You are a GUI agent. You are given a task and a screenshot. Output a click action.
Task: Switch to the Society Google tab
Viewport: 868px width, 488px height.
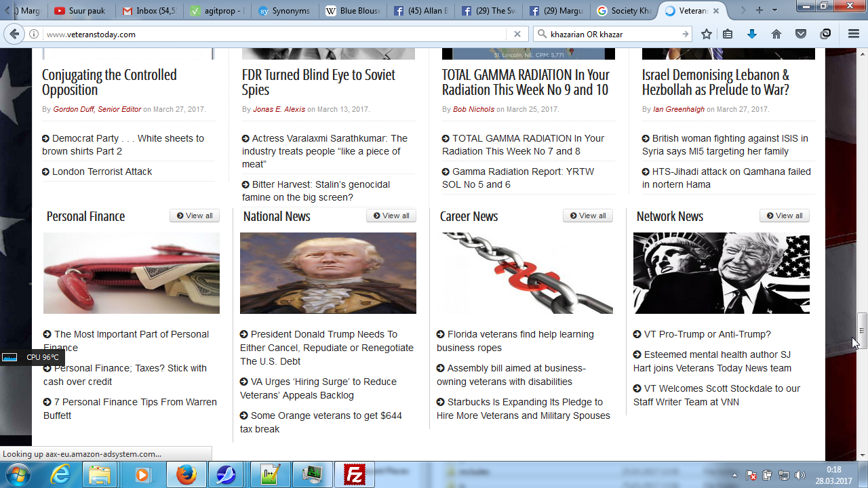coord(624,11)
